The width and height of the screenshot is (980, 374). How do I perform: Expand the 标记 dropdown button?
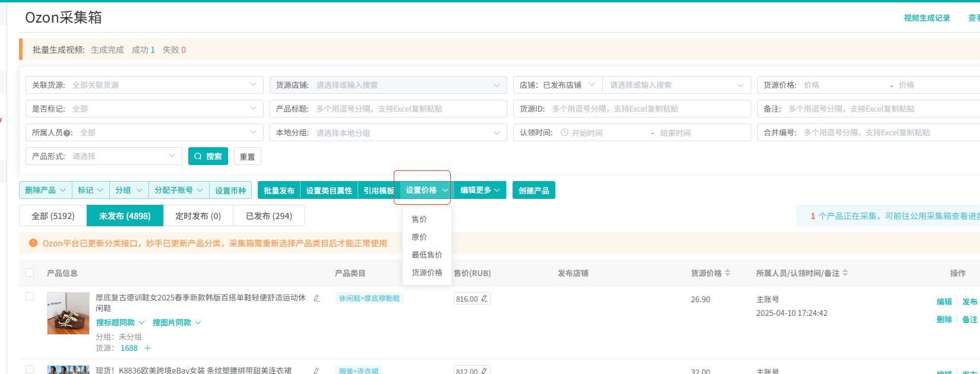coord(91,190)
